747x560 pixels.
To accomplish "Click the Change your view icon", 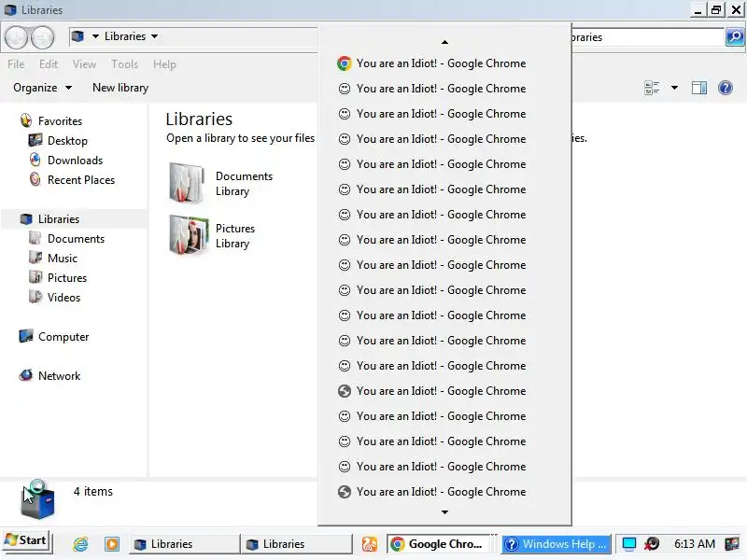I will click(x=652, y=88).
